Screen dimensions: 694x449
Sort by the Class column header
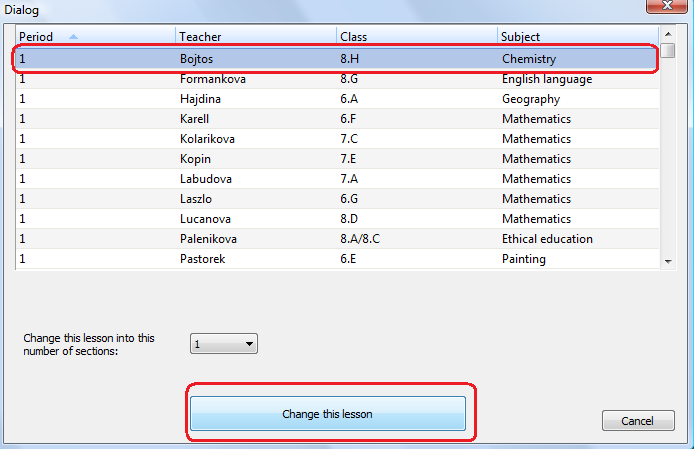tap(417, 36)
